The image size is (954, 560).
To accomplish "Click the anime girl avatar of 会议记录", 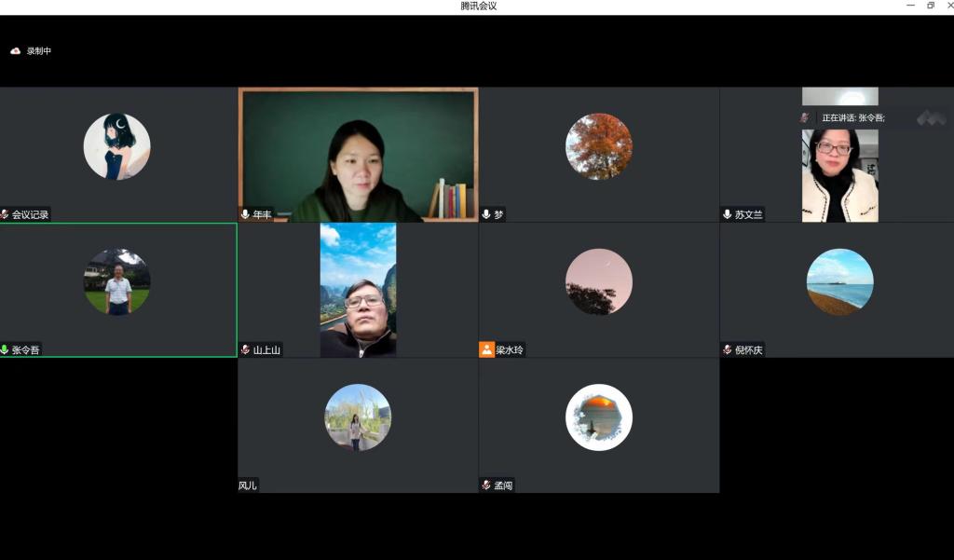I will [116, 146].
